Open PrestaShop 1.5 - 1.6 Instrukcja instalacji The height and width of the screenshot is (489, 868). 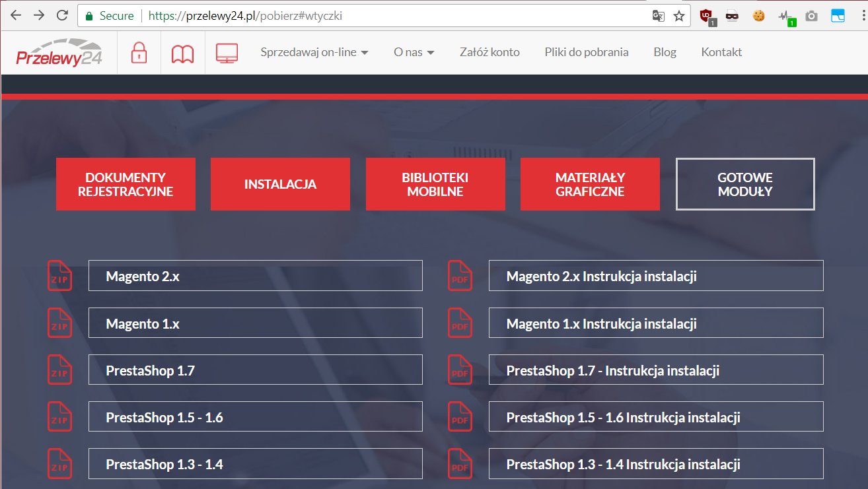coord(656,416)
